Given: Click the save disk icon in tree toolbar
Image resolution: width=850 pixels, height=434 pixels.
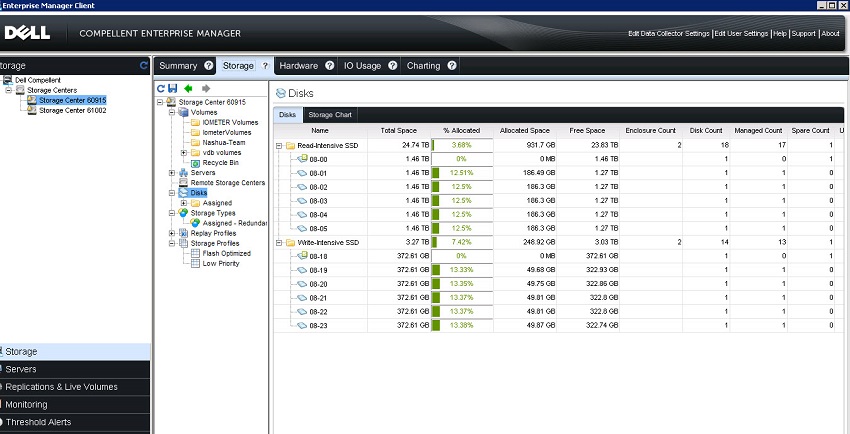Looking at the screenshot, I should (172, 88).
